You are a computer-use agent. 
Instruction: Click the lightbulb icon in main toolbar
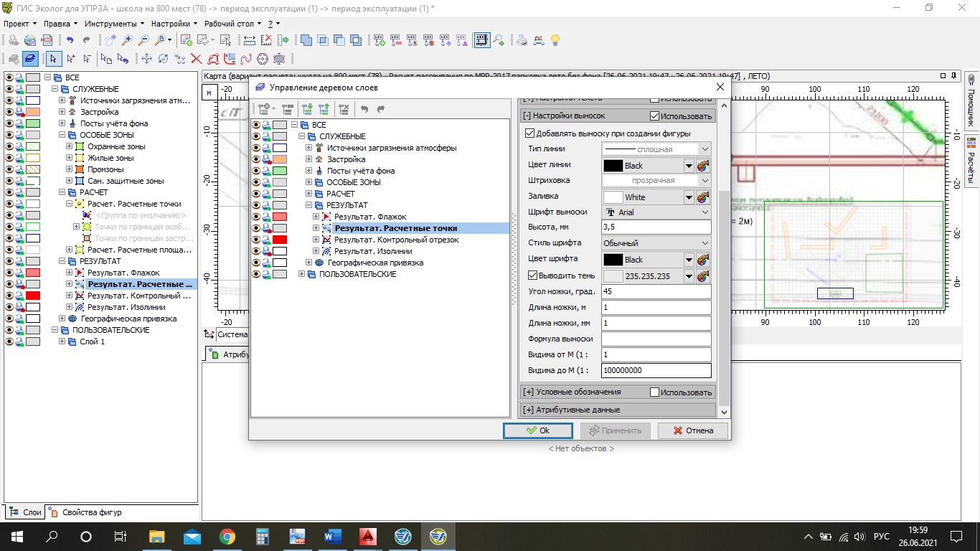tap(555, 40)
